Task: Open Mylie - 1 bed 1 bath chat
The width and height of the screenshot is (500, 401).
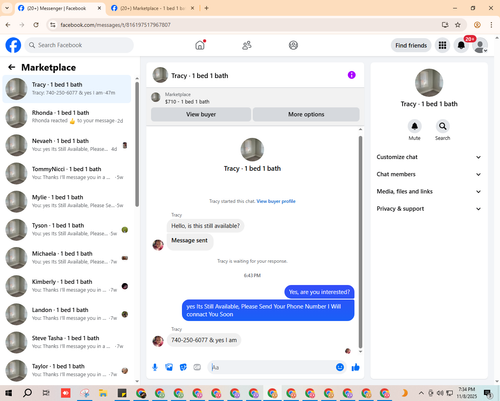Action: 67,201
